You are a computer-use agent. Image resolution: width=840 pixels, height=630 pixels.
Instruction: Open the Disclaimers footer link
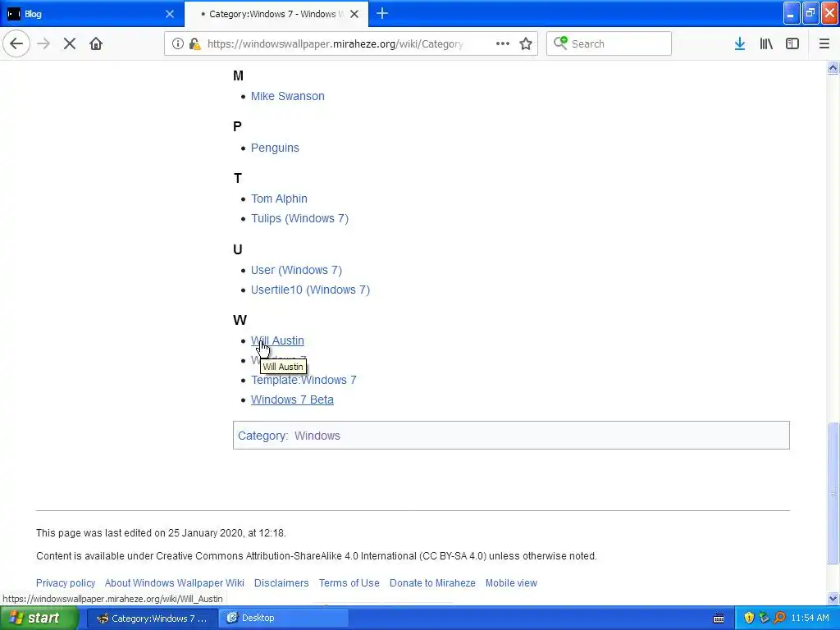281,583
